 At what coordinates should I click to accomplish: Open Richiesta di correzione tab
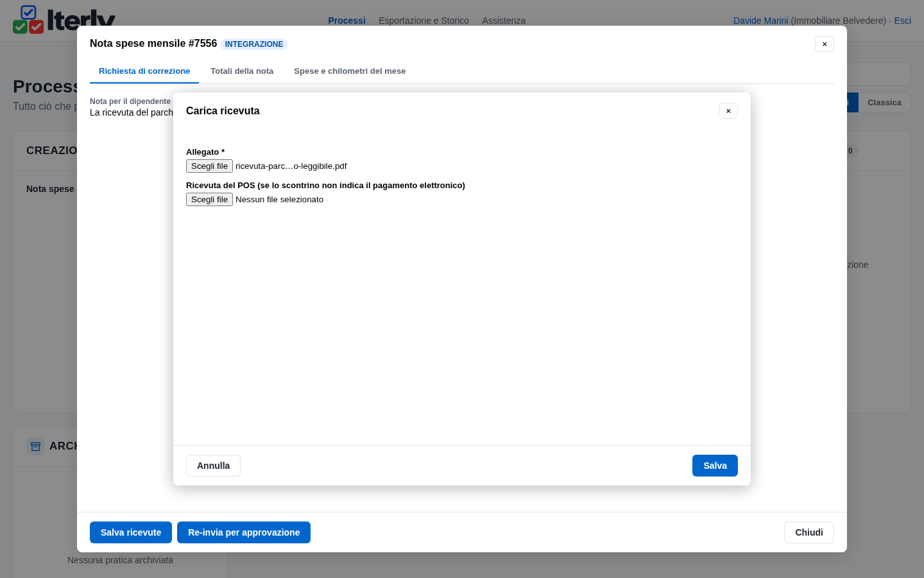(x=144, y=71)
